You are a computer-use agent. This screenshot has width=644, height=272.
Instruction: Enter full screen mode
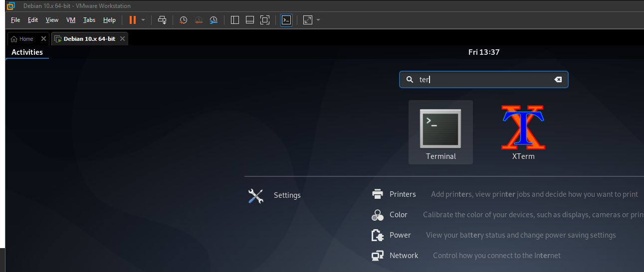265,20
